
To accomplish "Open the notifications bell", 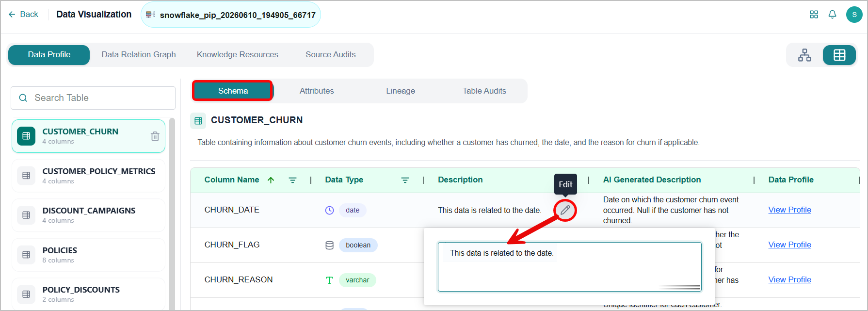I will coord(832,15).
